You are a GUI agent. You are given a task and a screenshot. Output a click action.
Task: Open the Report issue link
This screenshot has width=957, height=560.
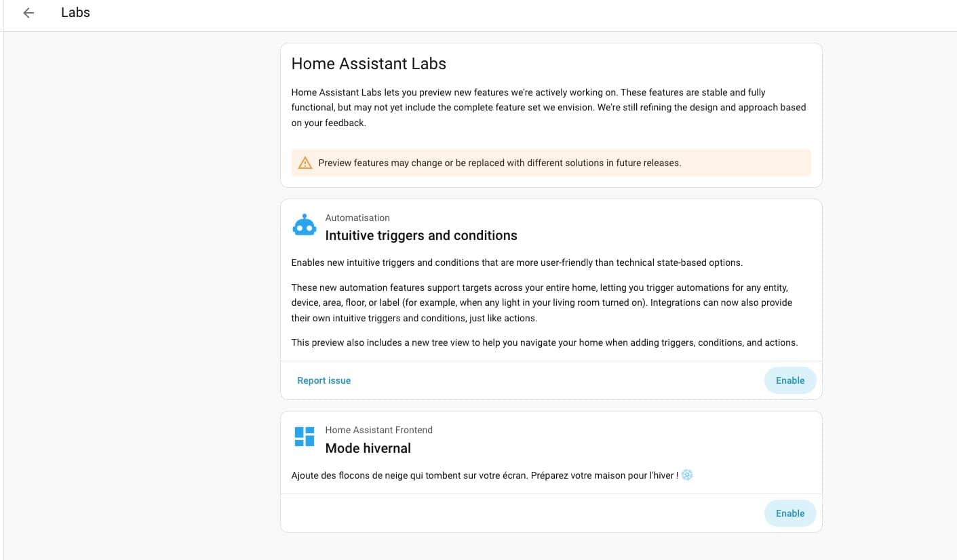[324, 380]
